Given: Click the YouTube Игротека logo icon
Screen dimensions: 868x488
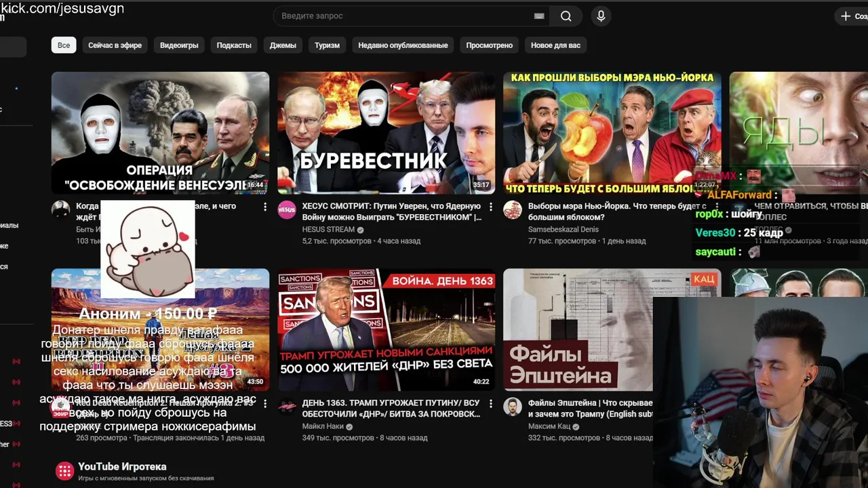Looking at the screenshot, I should click(64, 471).
